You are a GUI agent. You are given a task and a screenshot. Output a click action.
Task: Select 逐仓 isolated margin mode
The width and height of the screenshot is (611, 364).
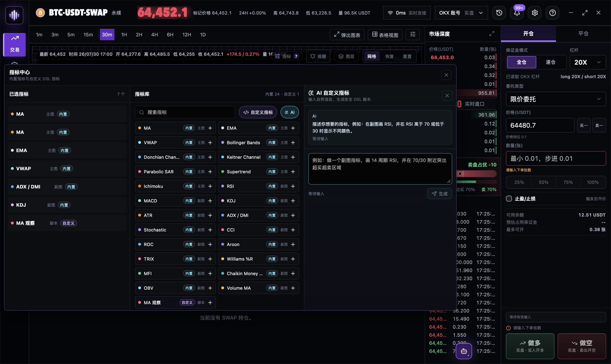(550, 62)
